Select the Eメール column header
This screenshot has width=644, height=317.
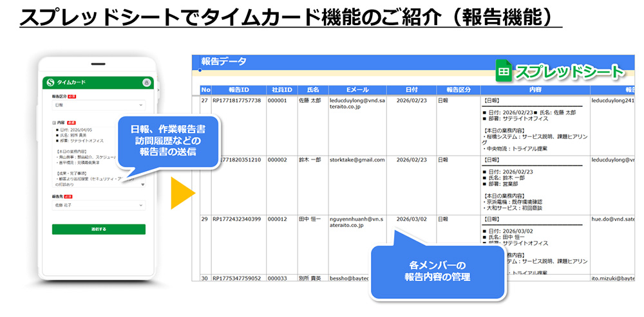[x=357, y=90]
